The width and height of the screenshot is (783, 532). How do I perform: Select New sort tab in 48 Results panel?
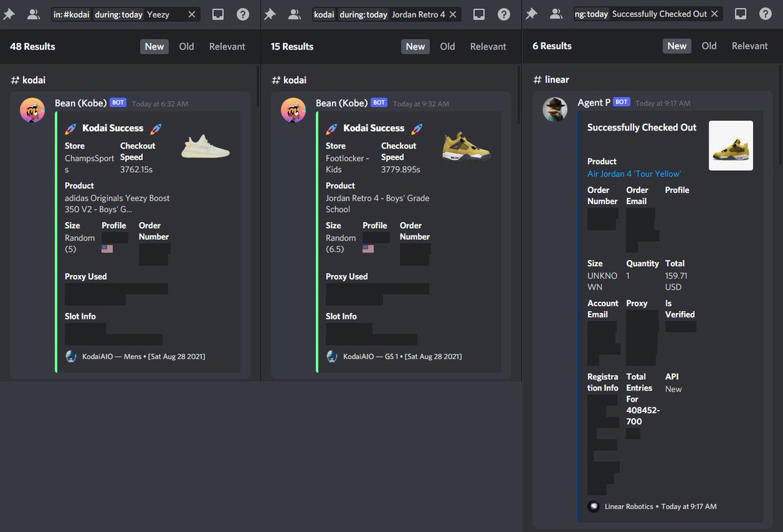click(155, 46)
